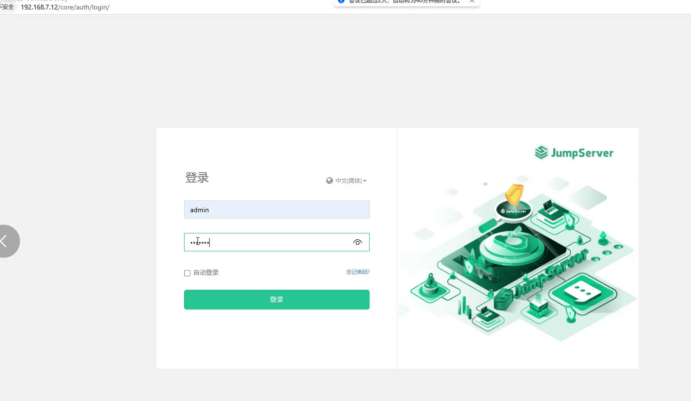
Task: Focus the admin username field
Action: pyautogui.click(x=277, y=210)
